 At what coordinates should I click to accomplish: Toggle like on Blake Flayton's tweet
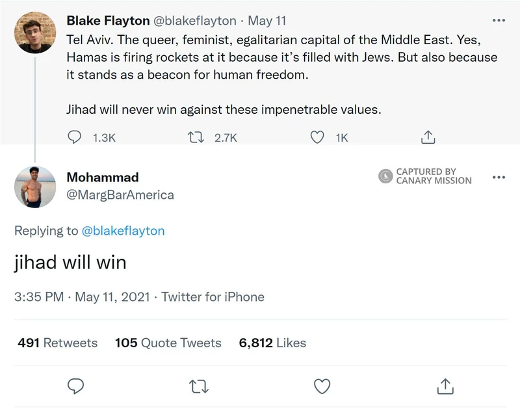tap(317, 137)
